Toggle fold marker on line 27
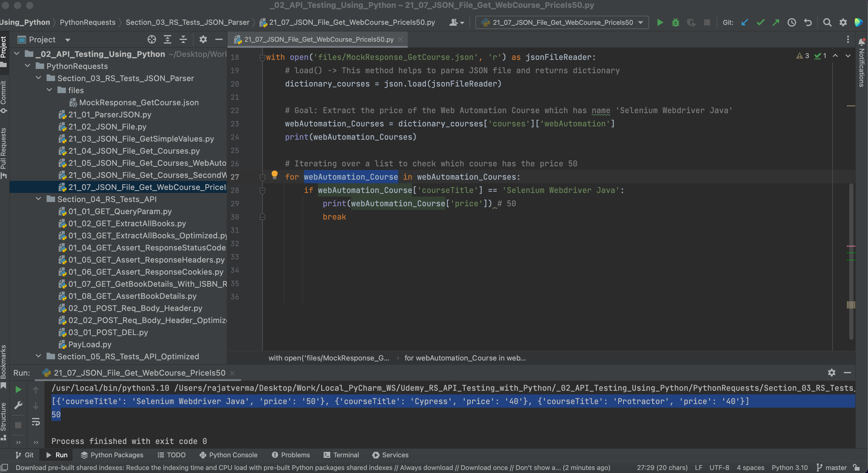The width and height of the screenshot is (868, 473). [x=262, y=177]
